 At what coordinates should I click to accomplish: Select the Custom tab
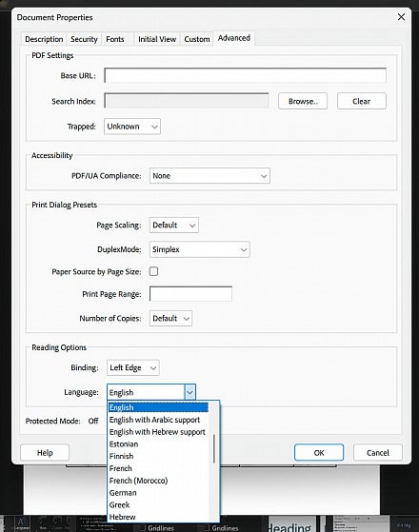(197, 39)
